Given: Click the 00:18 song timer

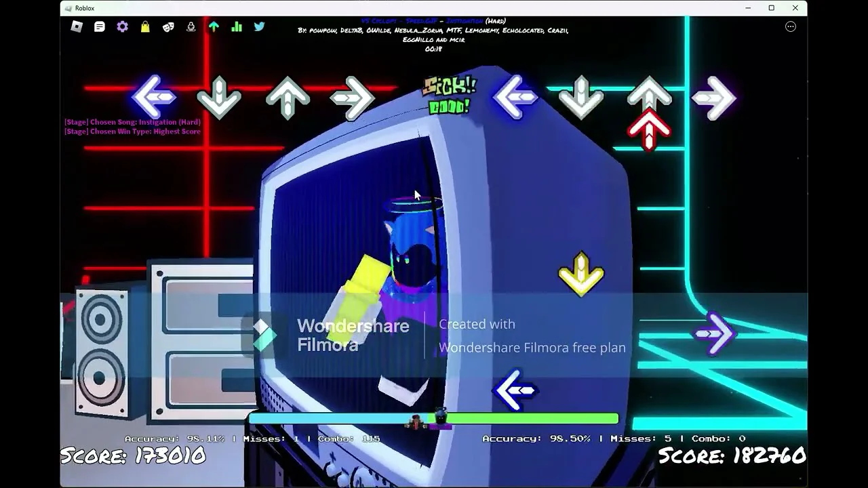Looking at the screenshot, I should pyautogui.click(x=434, y=49).
